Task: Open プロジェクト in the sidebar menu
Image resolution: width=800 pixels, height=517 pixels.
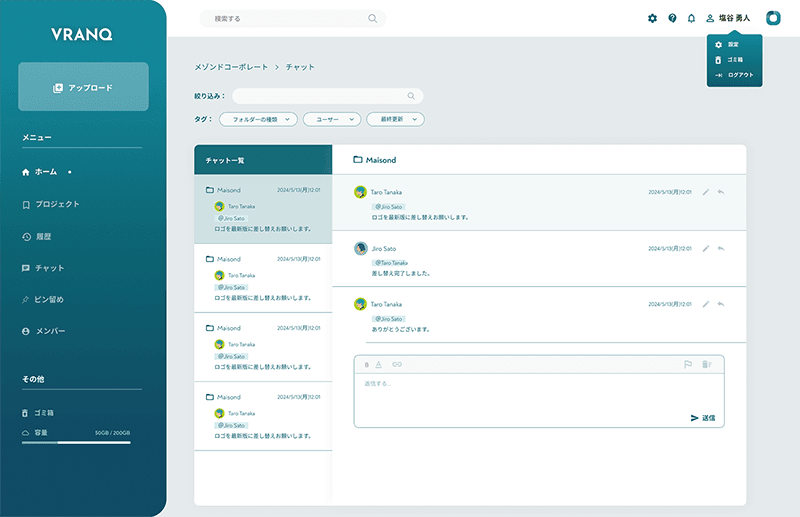Action: point(56,204)
